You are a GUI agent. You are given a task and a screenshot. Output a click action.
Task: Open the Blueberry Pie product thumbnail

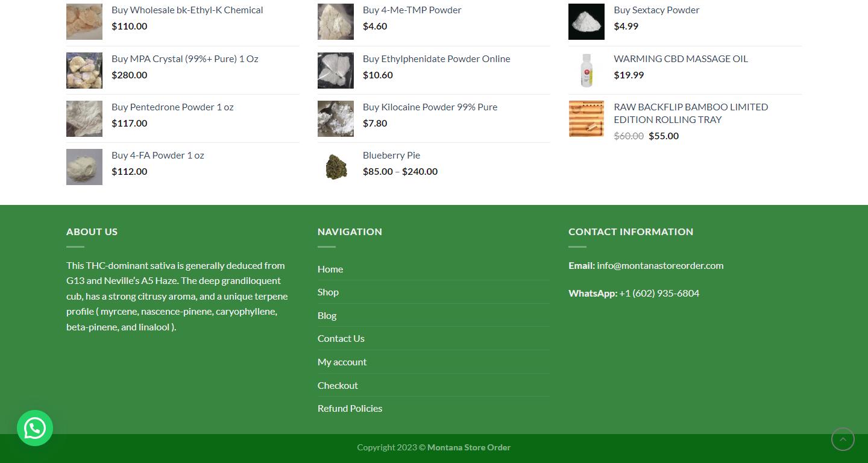click(335, 167)
